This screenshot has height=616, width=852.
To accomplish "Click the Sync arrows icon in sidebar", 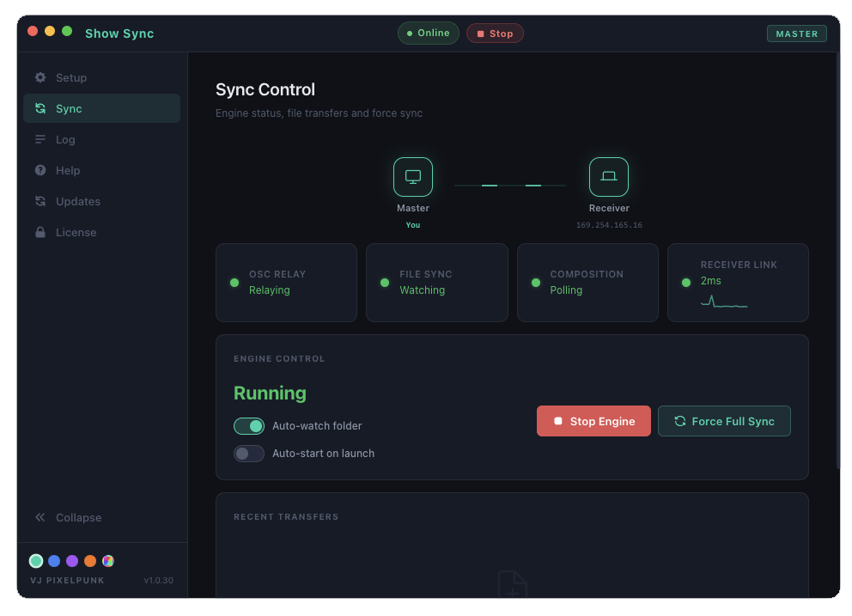I will (x=40, y=108).
